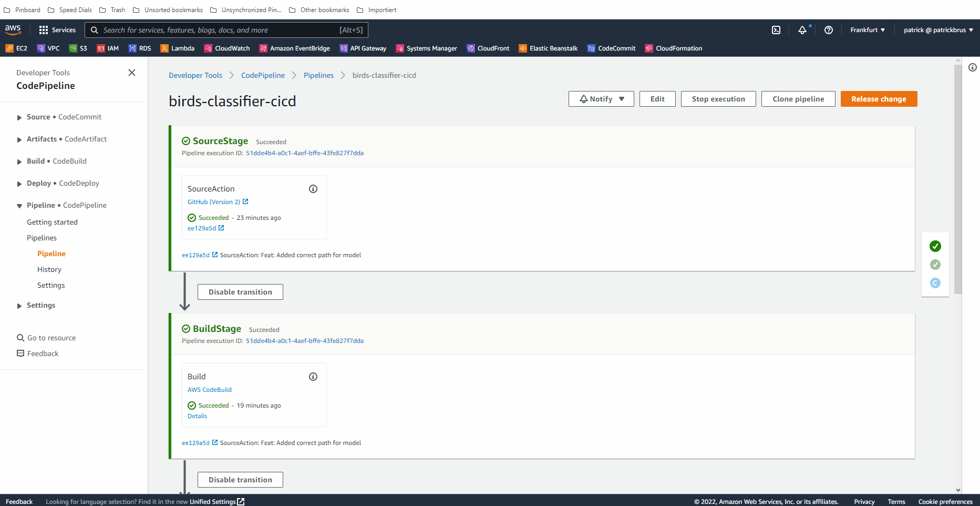The width and height of the screenshot is (980, 506).
Task: Open CodeCommit shortcut in favorites bar
Action: pyautogui.click(x=612, y=48)
